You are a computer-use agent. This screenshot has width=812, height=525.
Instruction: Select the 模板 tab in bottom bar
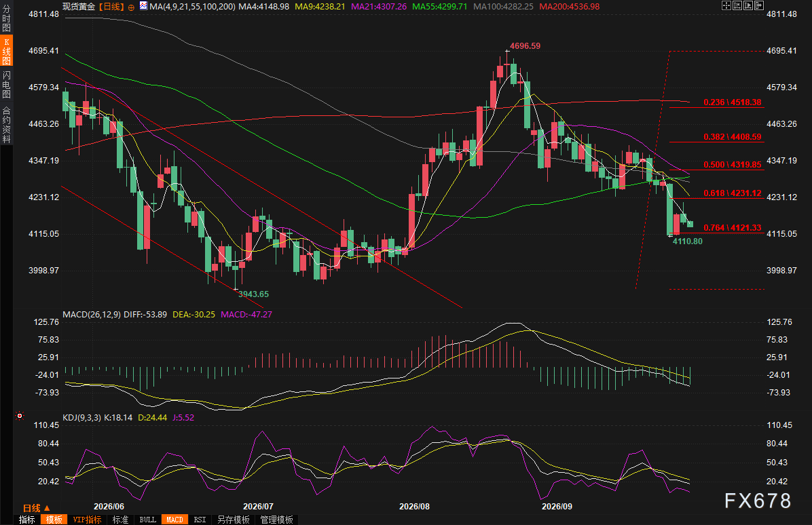pyautogui.click(x=54, y=520)
